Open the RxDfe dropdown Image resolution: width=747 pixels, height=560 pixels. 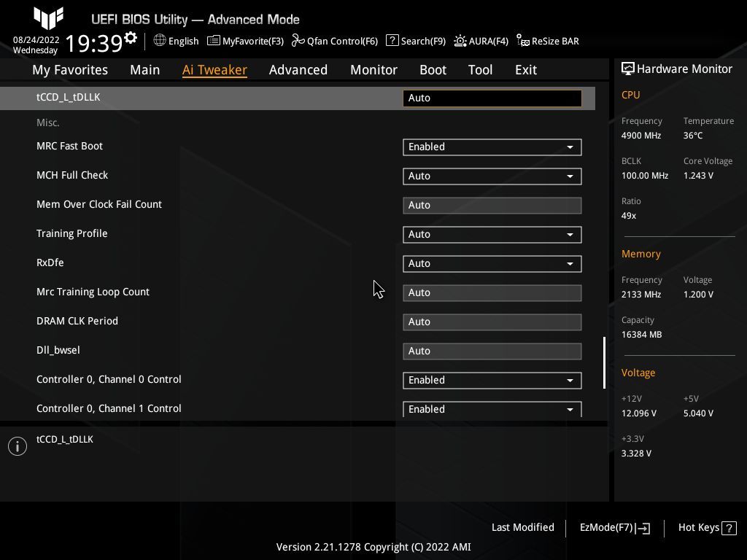pos(492,264)
